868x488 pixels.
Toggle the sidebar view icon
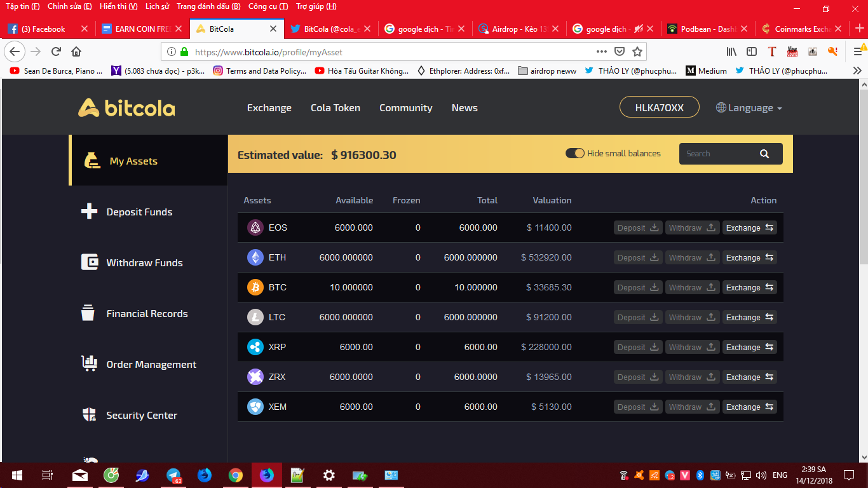[x=752, y=51]
